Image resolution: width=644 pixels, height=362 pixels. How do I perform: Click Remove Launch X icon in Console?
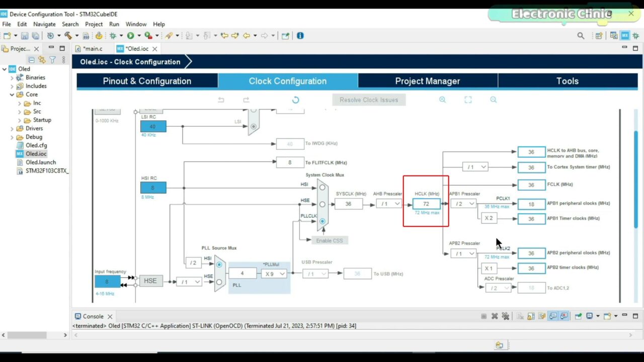(x=495, y=316)
